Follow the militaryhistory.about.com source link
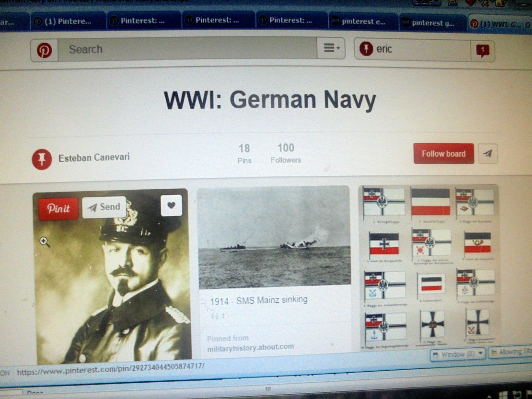532x399 pixels. pyautogui.click(x=250, y=347)
